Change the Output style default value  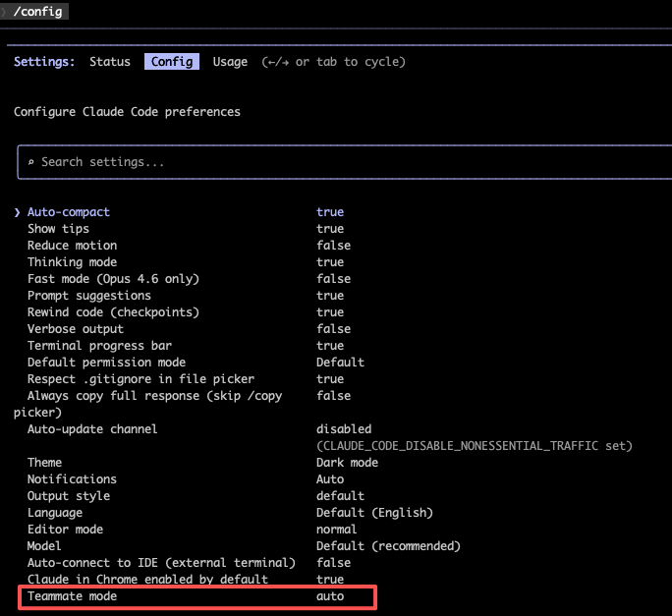pos(340,496)
